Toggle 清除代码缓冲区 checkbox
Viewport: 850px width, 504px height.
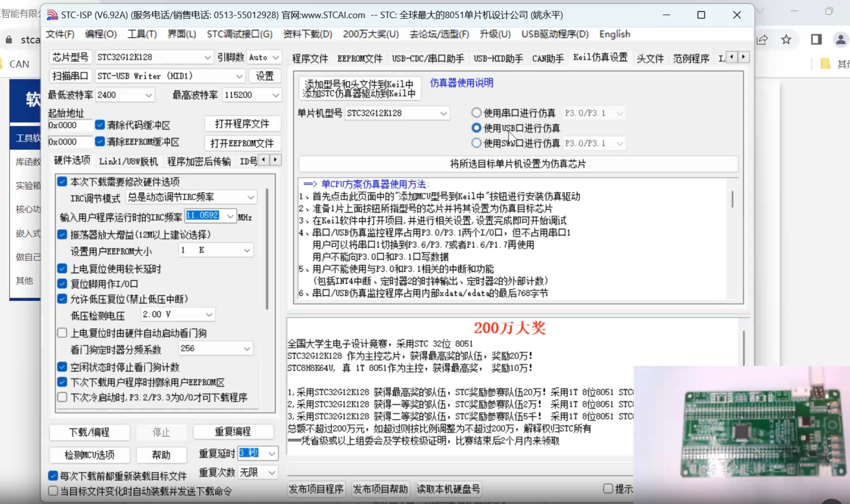pyautogui.click(x=100, y=125)
